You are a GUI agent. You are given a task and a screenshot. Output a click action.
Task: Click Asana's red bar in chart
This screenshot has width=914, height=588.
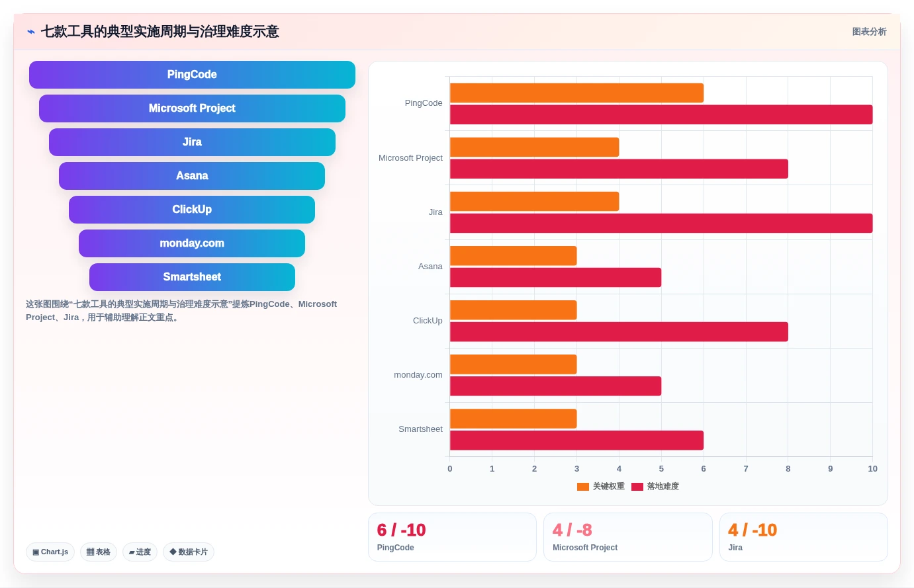(x=555, y=277)
